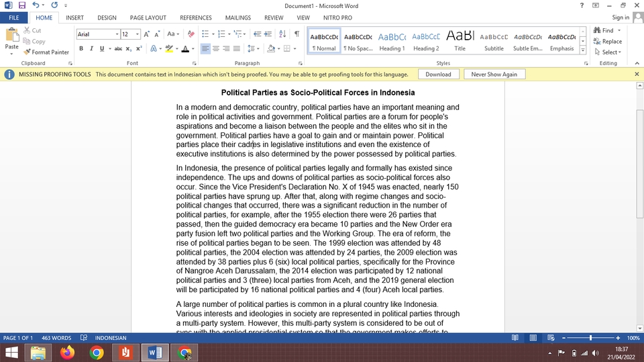
Task: Open the FILE tab
Action: pyautogui.click(x=14, y=17)
